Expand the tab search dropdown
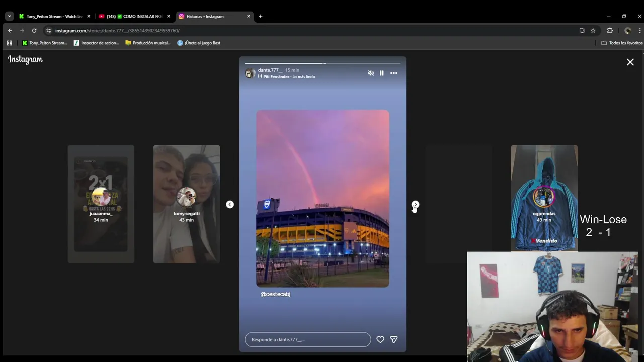This screenshot has width=644, height=362. [9, 16]
